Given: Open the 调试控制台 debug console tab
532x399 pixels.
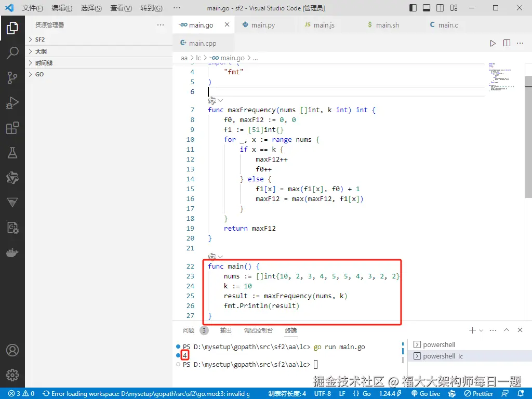Looking at the screenshot, I should [258, 330].
